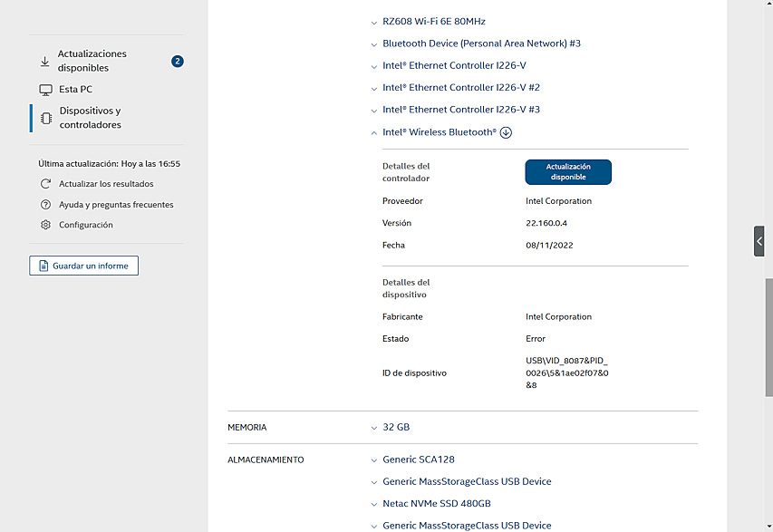The width and height of the screenshot is (773, 532).
Task: Click the Detalles del controlador heading
Action: pyautogui.click(x=406, y=172)
